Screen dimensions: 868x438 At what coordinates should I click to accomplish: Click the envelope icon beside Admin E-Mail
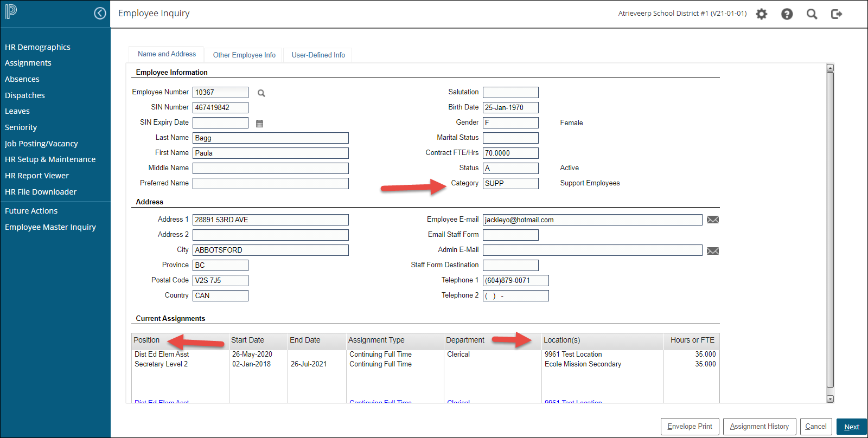(713, 250)
